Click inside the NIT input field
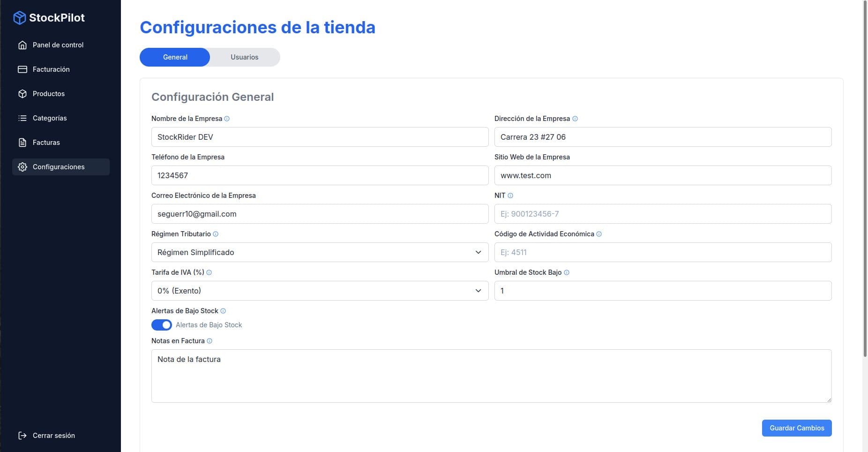 tap(662, 213)
